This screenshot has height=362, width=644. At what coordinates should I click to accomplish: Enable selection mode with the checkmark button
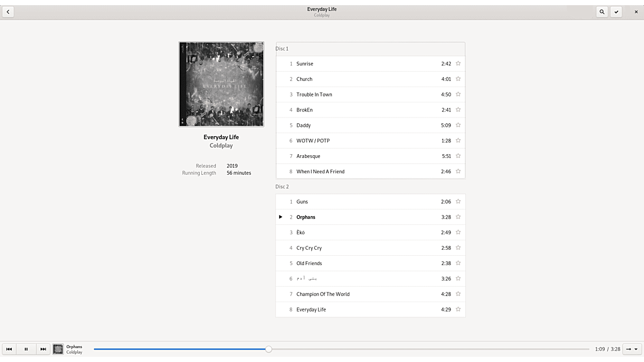(x=616, y=12)
